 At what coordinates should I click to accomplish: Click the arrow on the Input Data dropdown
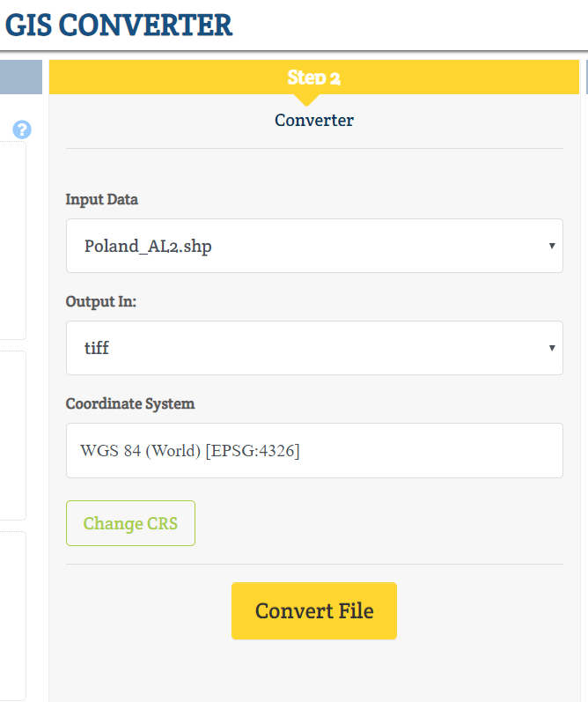[x=552, y=246]
